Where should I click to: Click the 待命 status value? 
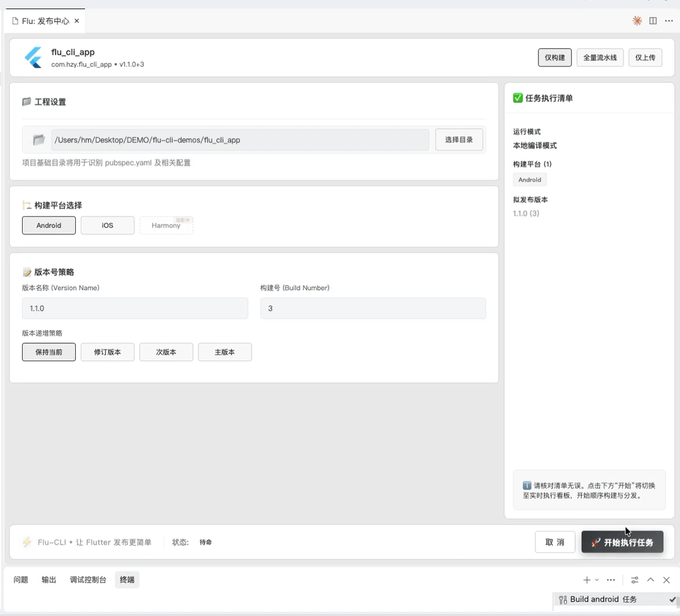pyautogui.click(x=205, y=542)
